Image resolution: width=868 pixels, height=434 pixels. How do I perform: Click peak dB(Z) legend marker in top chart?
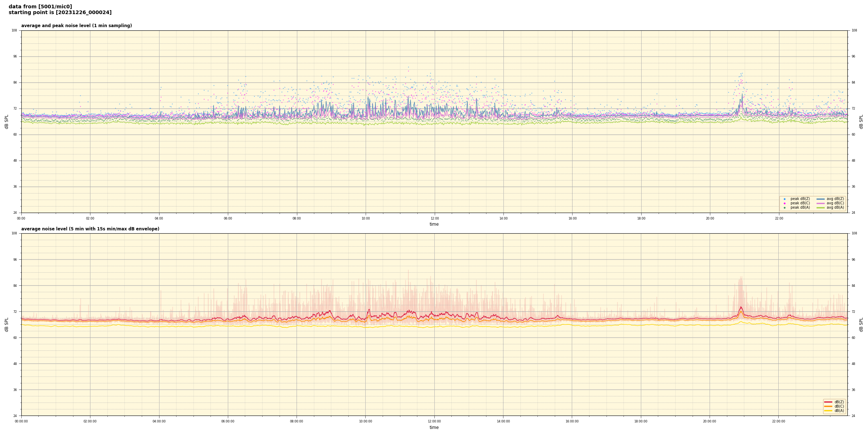coord(784,199)
